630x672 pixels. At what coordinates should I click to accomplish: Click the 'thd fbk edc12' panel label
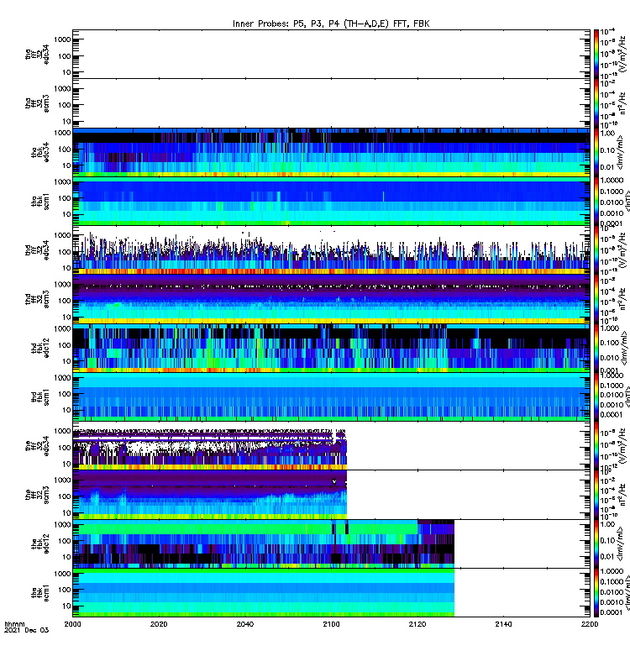[x=40, y=348]
